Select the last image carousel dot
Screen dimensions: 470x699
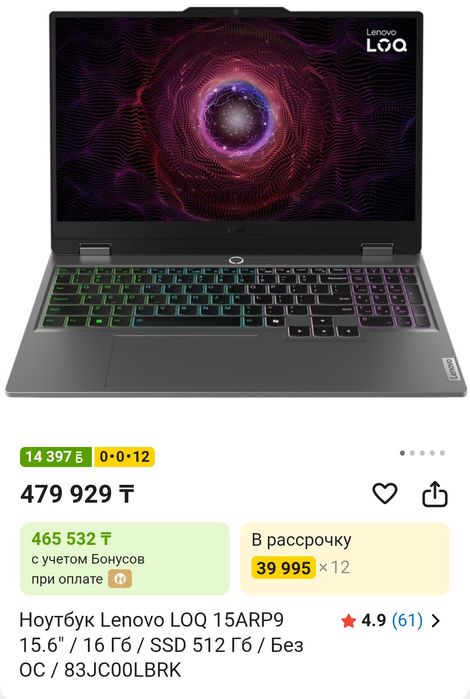point(442,453)
